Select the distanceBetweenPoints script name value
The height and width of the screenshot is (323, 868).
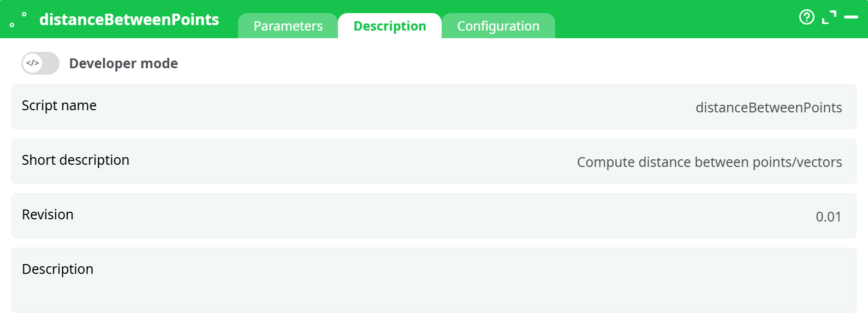768,108
